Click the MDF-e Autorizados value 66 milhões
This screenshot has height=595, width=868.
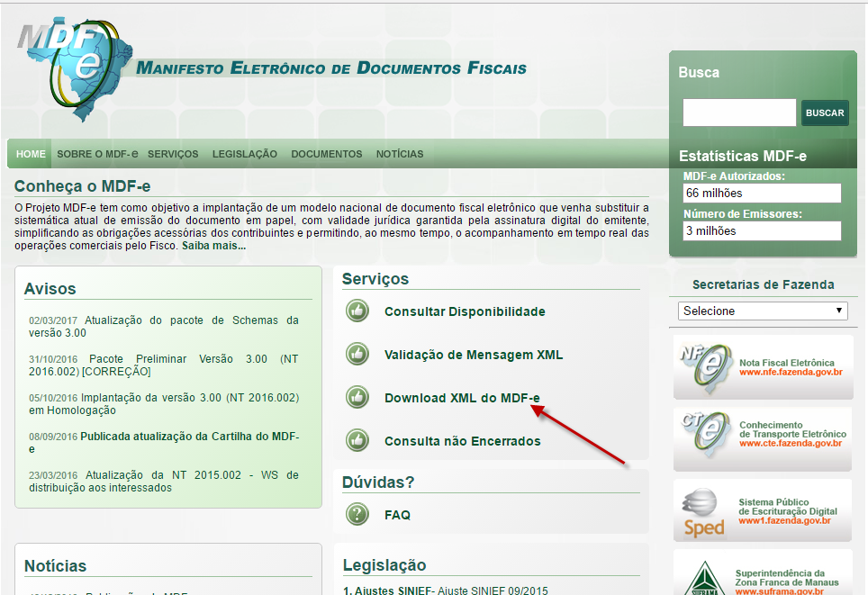tap(762, 194)
